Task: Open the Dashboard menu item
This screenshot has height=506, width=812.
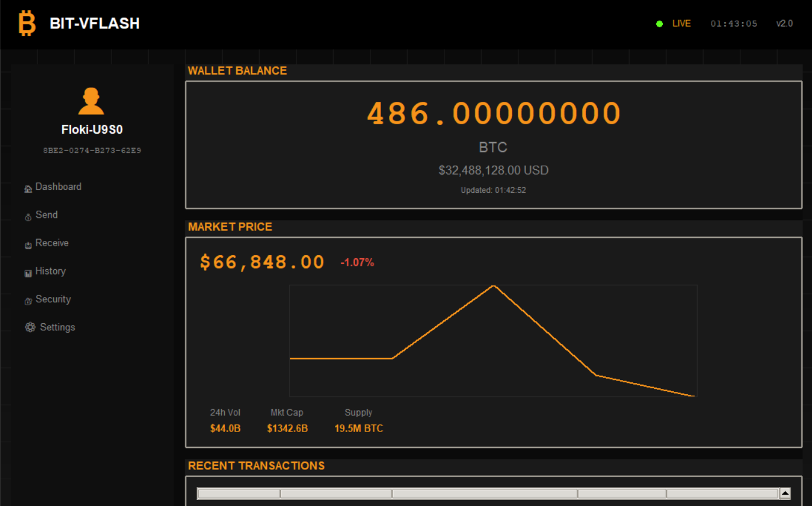Action: [58, 186]
